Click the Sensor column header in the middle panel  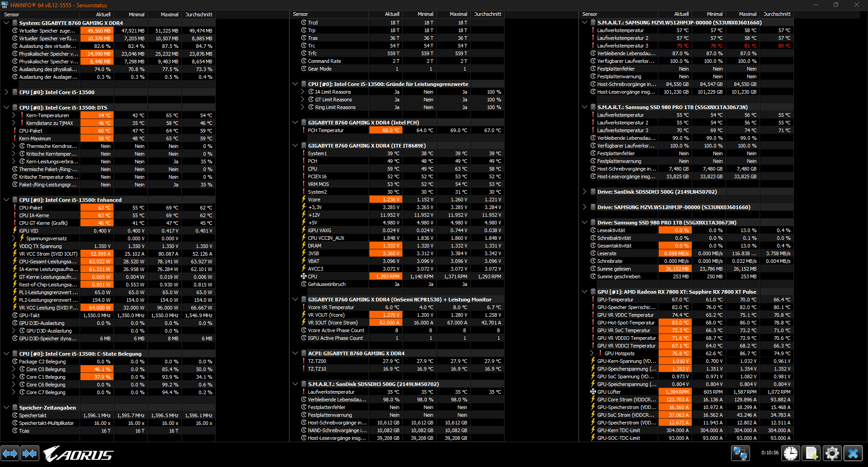pos(329,14)
